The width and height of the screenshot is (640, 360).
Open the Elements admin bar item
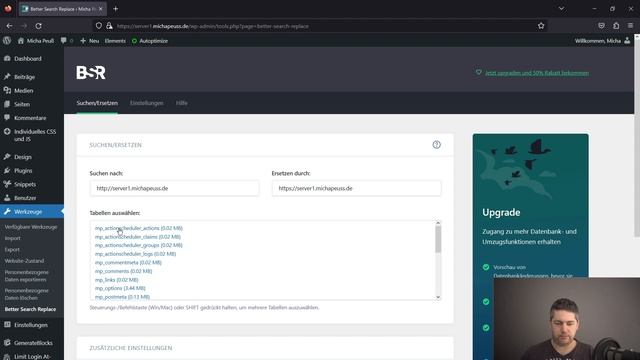click(x=115, y=41)
